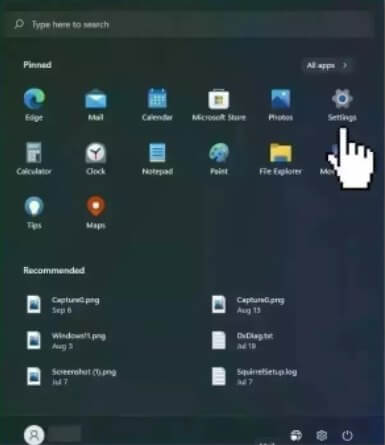
Task: Open the Settings gear app
Action: click(x=342, y=104)
